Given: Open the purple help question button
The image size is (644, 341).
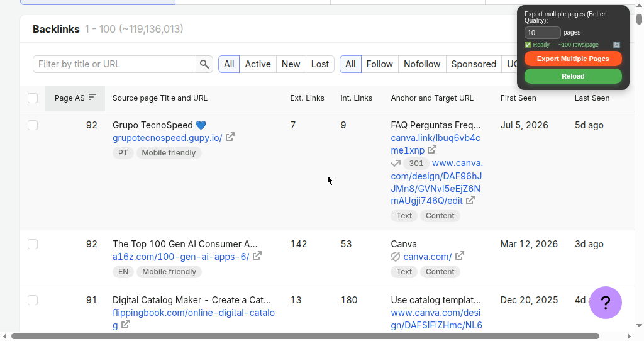Looking at the screenshot, I should tap(606, 303).
